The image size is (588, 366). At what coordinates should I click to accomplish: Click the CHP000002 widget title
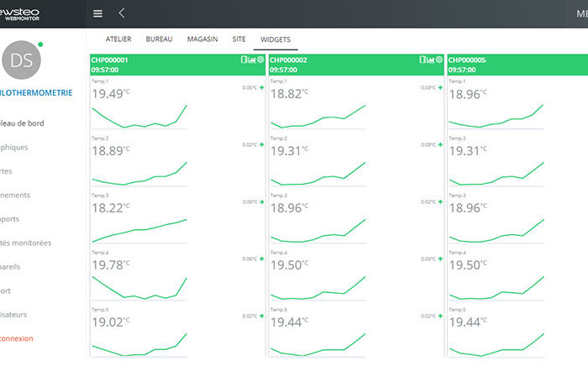pos(288,60)
